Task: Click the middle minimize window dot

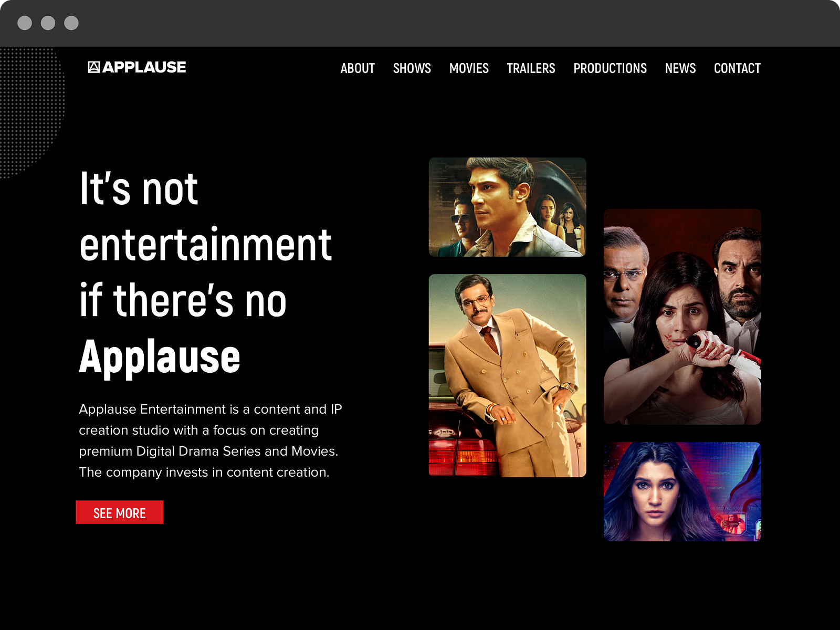Action: (48, 23)
